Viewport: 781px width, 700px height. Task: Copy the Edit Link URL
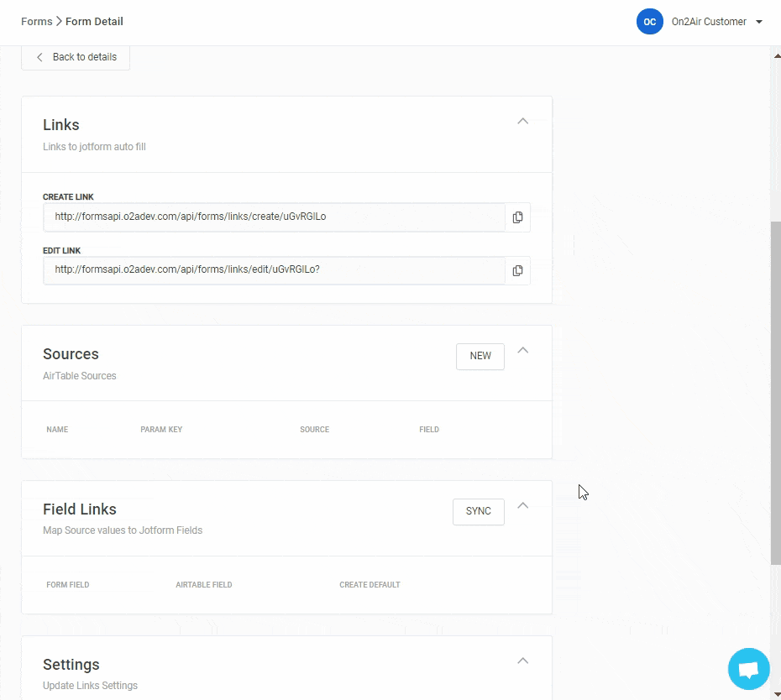click(517, 270)
